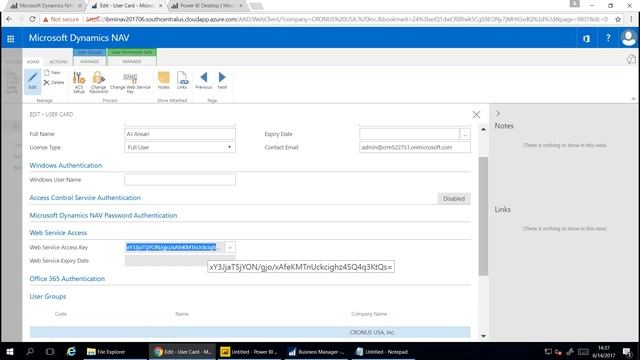This screenshot has height=360, width=640.
Task: Expand Office 365 Authentication section
Action: tap(67, 279)
